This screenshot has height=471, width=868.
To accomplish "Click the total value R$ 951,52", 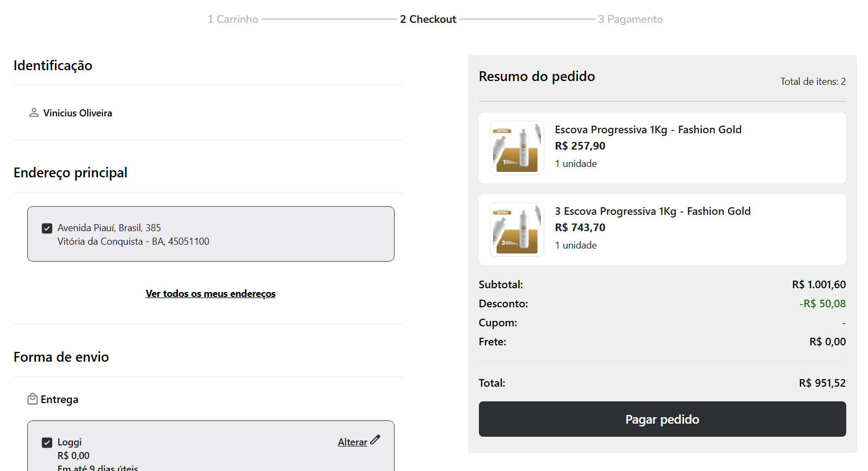I will click(822, 383).
